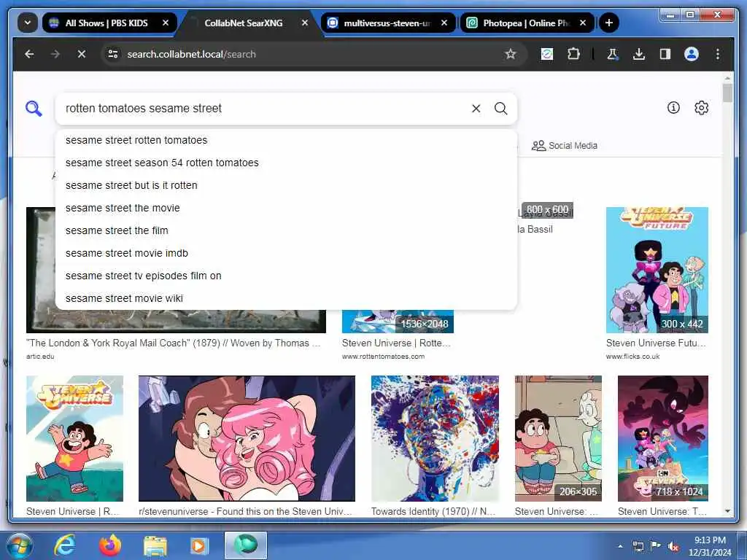Go back to the previous page

point(29,54)
